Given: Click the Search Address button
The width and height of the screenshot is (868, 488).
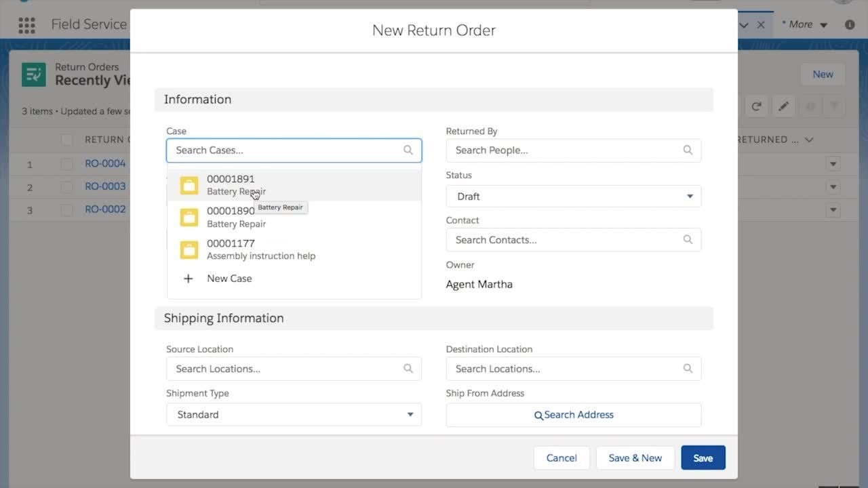Looking at the screenshot, I should click(x=573, y=415).
